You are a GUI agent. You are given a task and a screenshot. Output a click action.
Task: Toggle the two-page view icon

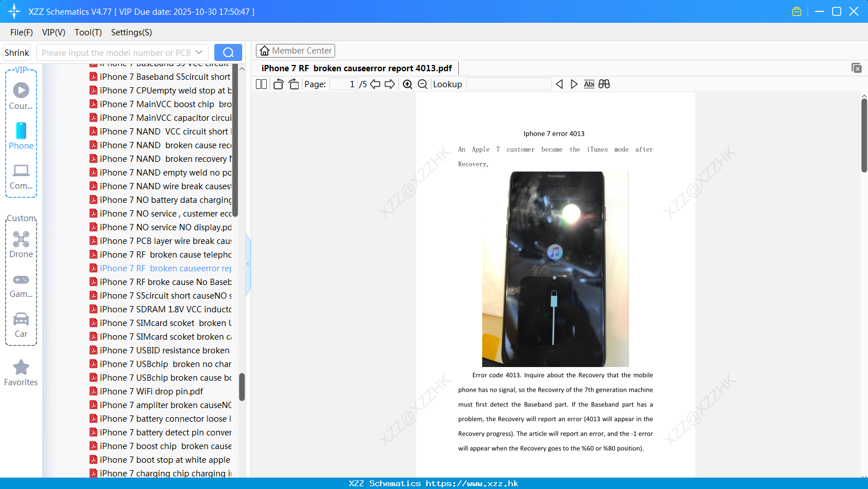(x=261, y=84)
